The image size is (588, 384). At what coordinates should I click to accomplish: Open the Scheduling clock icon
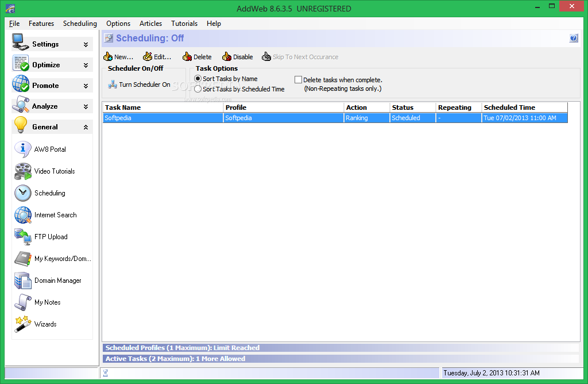click(23, 193)
